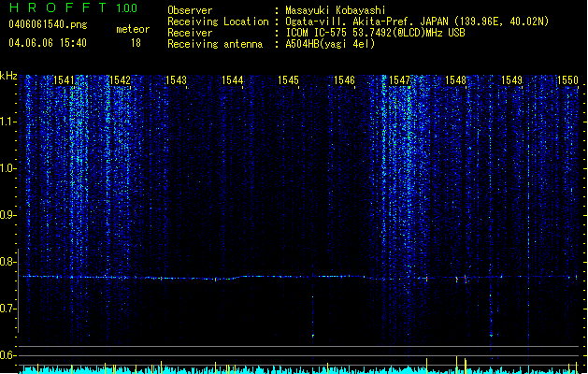
Task: Click the Ogata-vill. Akita-Pref. JAPAN location text
Action: pyautogui.click(x=417, y=22)
